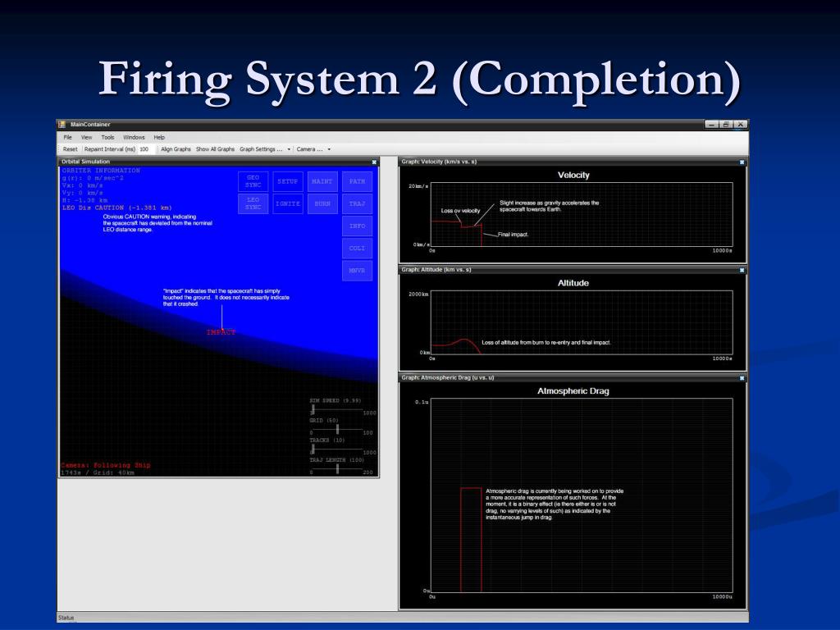Click the TRAJ button
This screenshot has width=840, height=630.
pyautogui.click(x=358, y=203)
